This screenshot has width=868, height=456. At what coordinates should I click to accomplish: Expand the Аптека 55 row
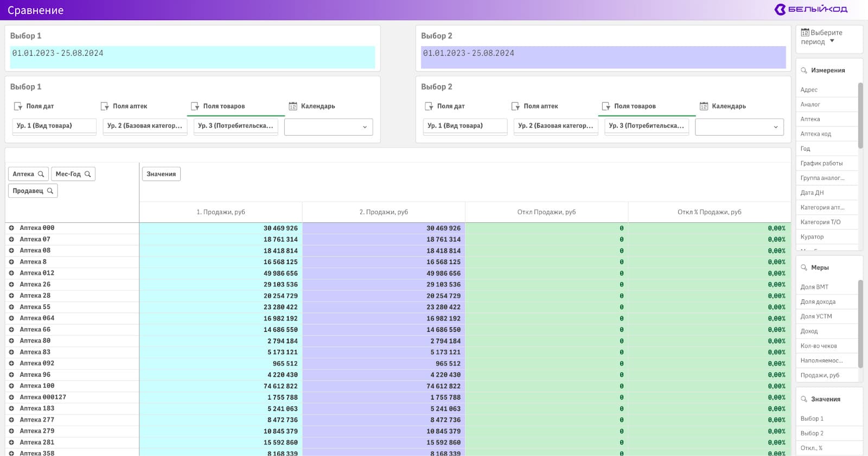[11, 307]
